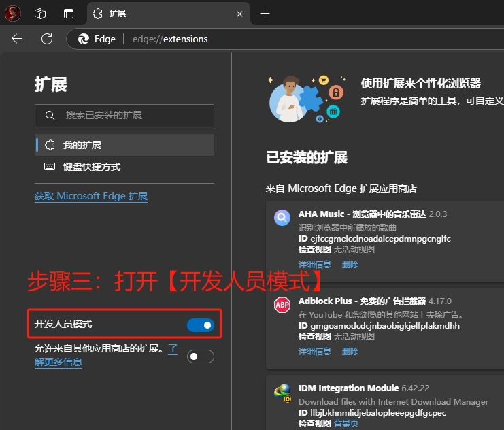
Task: Click the Adblock Plus extension title
Action: click(362, 301)
